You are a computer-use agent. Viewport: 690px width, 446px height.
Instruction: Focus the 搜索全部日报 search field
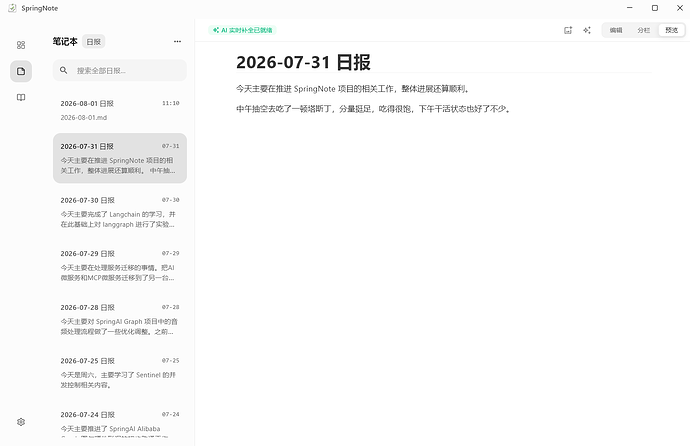[x=120, y=70]
